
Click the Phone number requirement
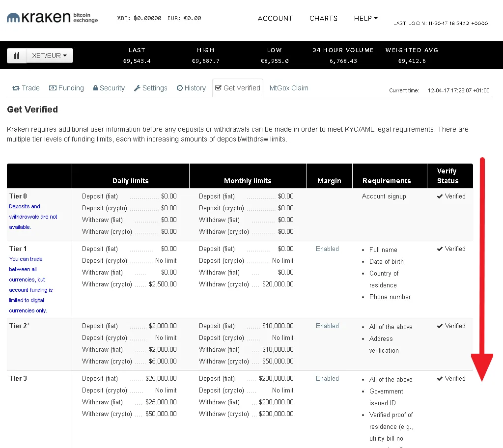tap(390, 297)
